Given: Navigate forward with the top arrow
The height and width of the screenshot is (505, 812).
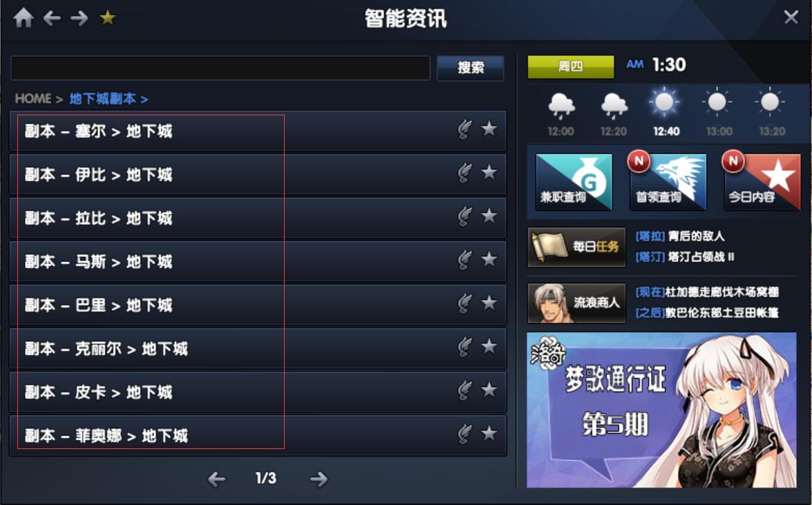Looking at the screenshot, I should pos(79,19).
